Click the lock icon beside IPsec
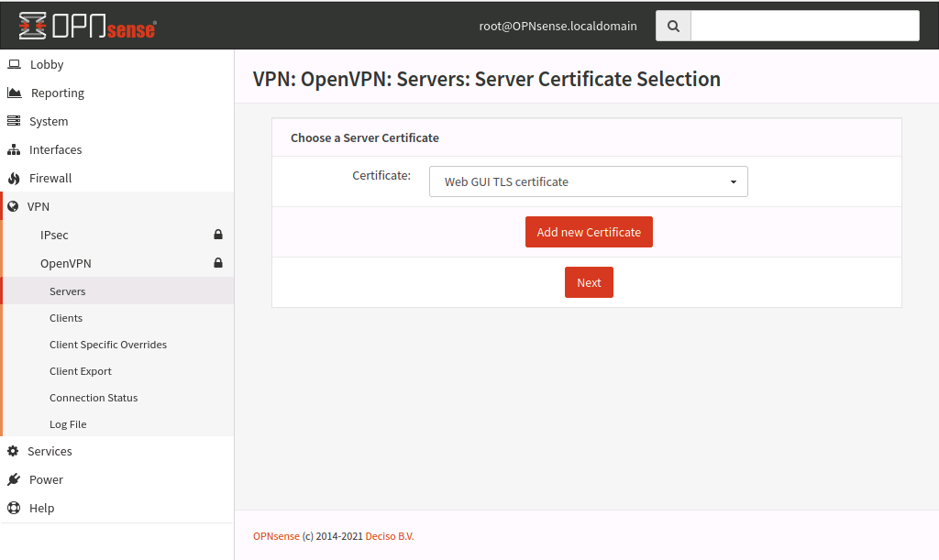This screenshot has height=560, width=939. (218, 235)
